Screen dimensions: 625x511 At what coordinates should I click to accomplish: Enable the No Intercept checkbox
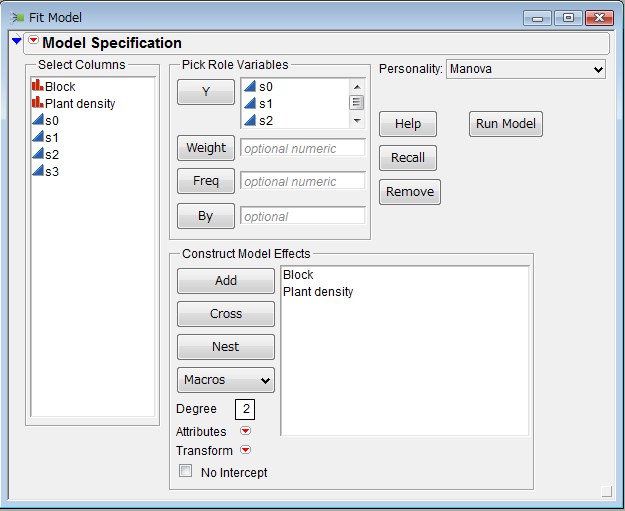185,471
